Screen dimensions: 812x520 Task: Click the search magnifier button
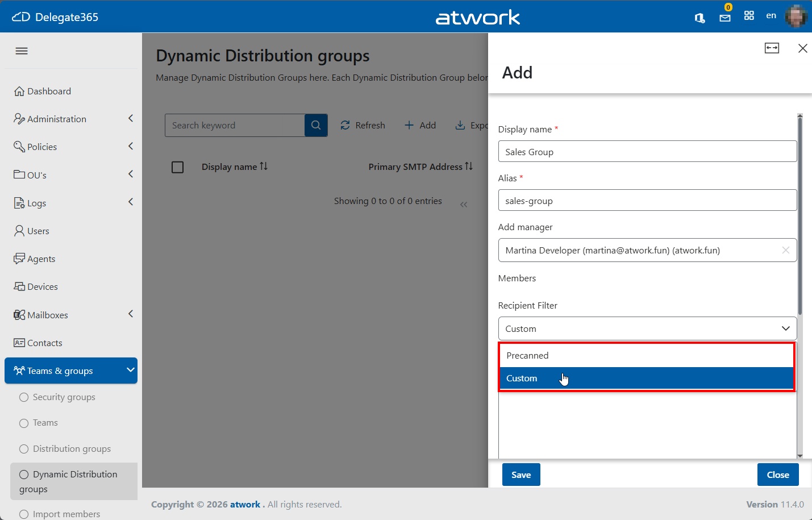pos(316,125)
